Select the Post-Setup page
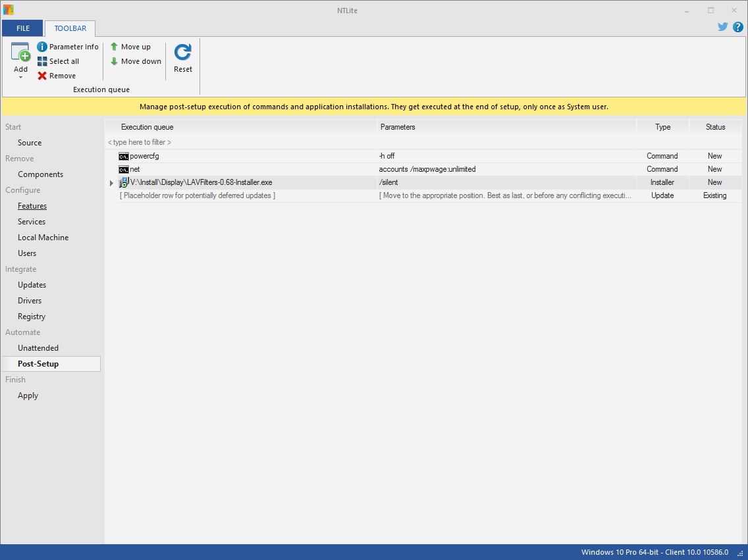This screenshot has width=748, height=560. tap(51, 364)
